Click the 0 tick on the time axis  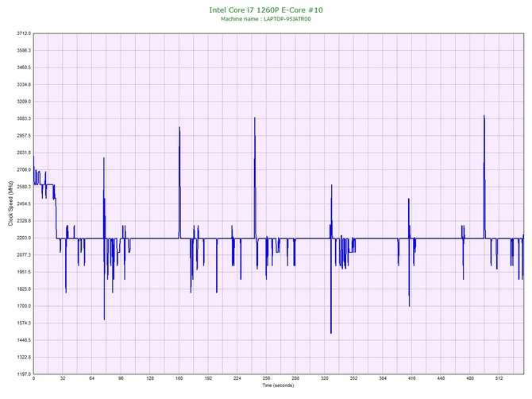tap(33, 378)
